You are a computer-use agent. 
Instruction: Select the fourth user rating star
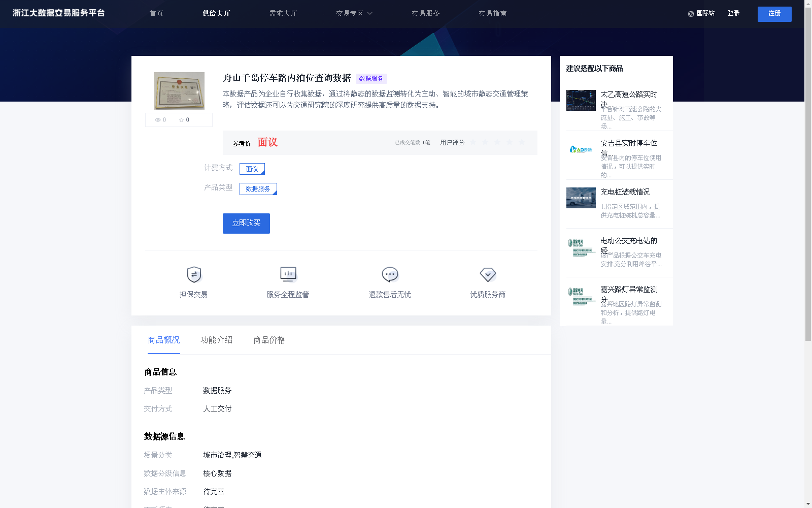(x=510, y=142)
